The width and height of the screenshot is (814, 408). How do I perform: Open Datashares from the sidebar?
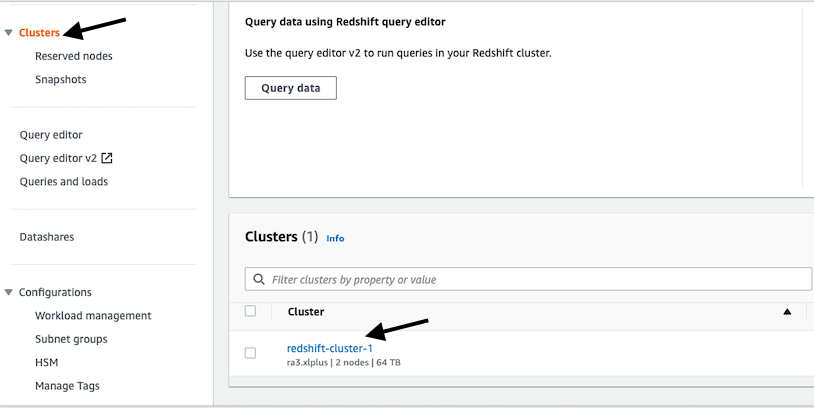pyautogui.click(x=46, y=237)
